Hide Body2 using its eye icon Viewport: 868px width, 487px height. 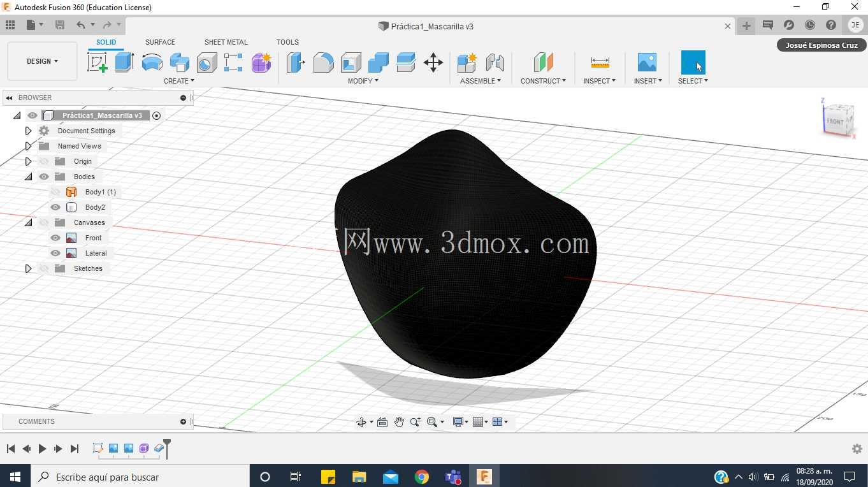click(x=55, y=207)
